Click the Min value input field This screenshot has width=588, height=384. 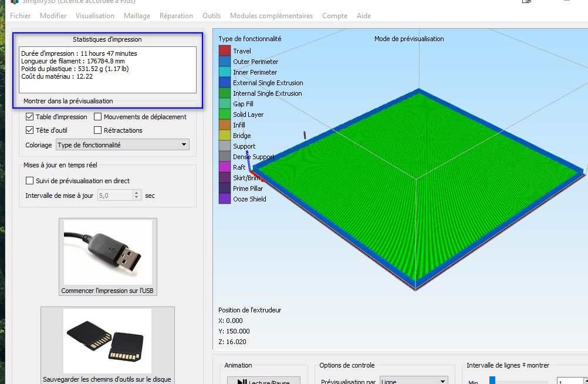[x=570, y=380]
